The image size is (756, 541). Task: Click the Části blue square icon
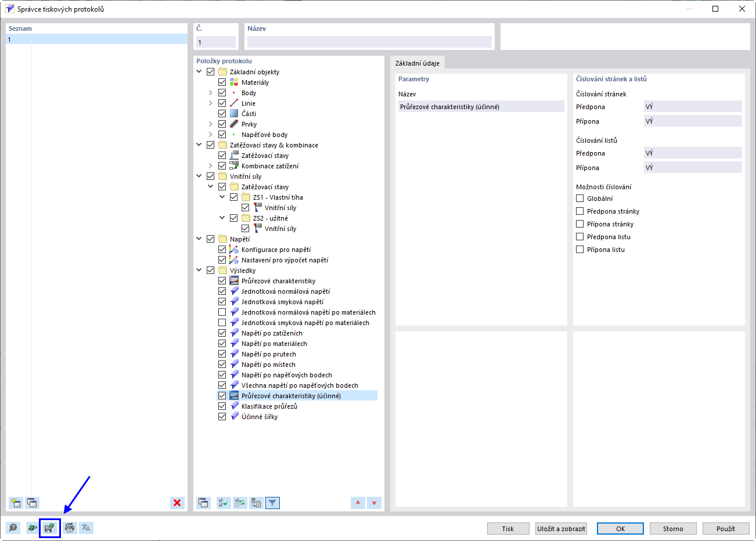234,114
